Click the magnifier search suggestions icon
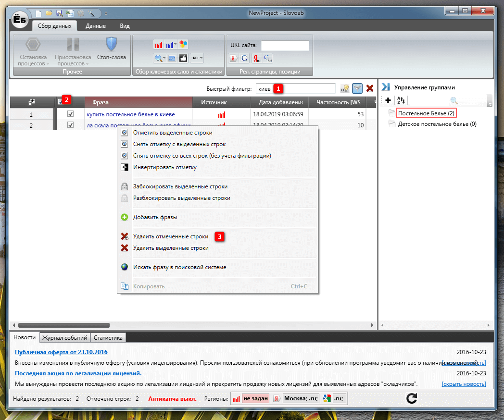The width and height of the screenshot is (504, 420). click(158, 58)
